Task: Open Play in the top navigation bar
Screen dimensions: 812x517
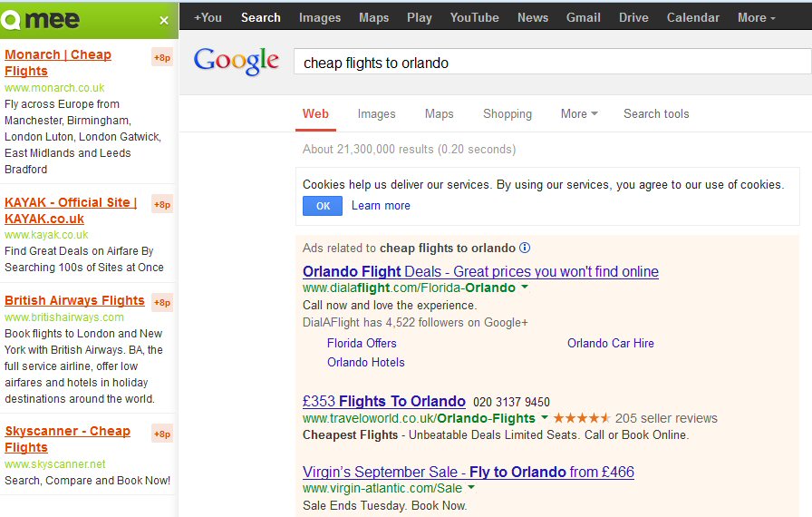Action: (420, 17)
